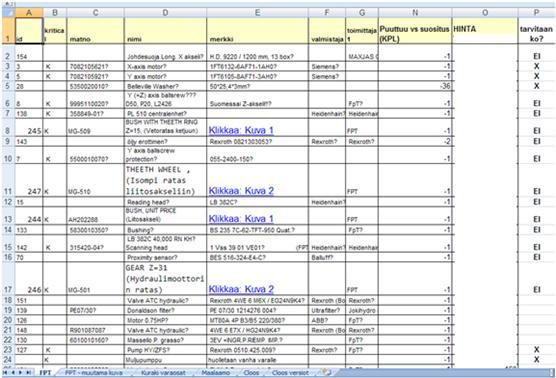The image size is (556, 378).
Task: Click the last sheet navigation arrow
Action: pos(28,373)
